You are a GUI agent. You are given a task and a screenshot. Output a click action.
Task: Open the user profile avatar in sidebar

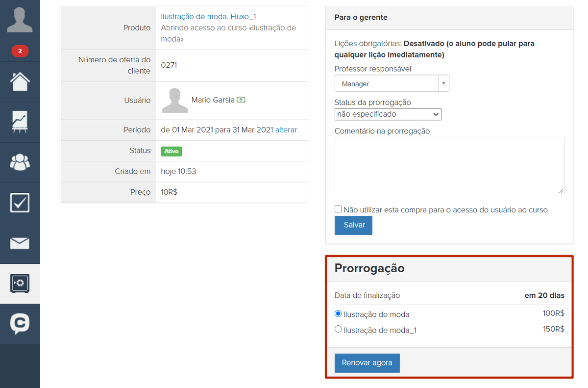pyautogui.click(x=20, y=20)
